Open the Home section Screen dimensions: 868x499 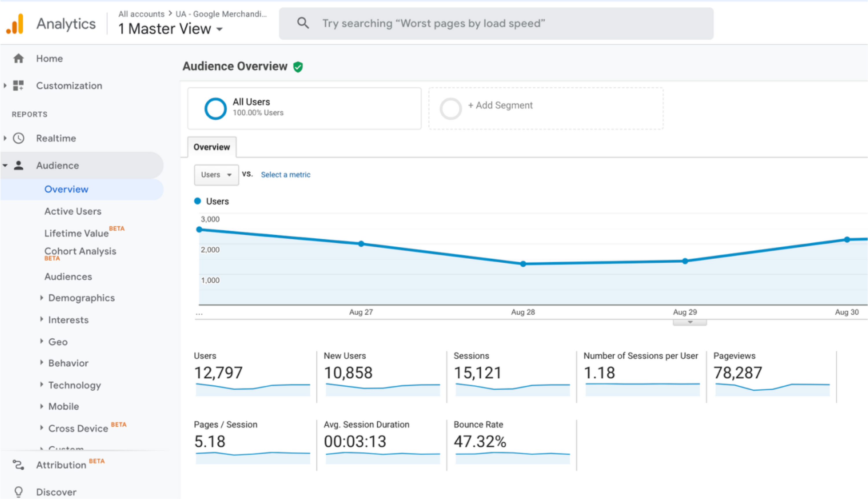(49, 58)
